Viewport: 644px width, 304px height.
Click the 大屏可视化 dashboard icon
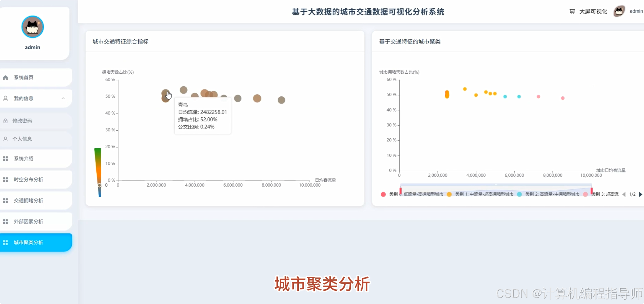[572, 11]
